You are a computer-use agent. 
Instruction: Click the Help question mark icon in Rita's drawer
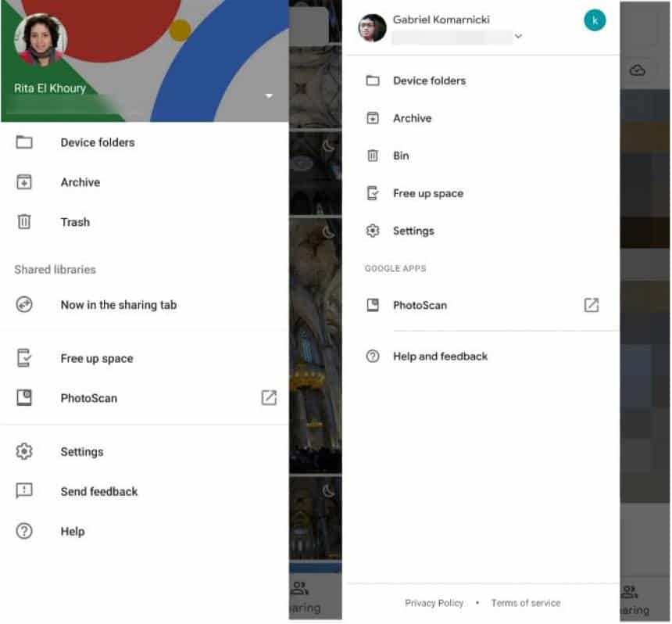pos(24,531)
